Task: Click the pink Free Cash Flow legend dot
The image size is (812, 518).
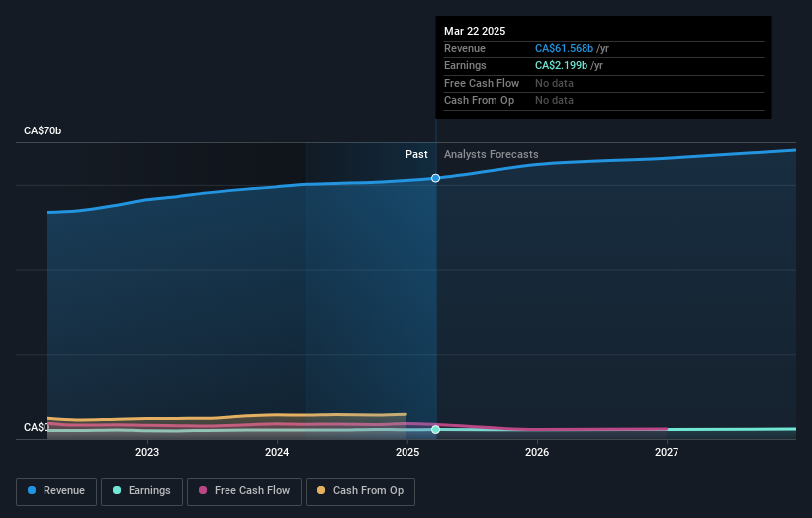Action: tap(203, 490)
